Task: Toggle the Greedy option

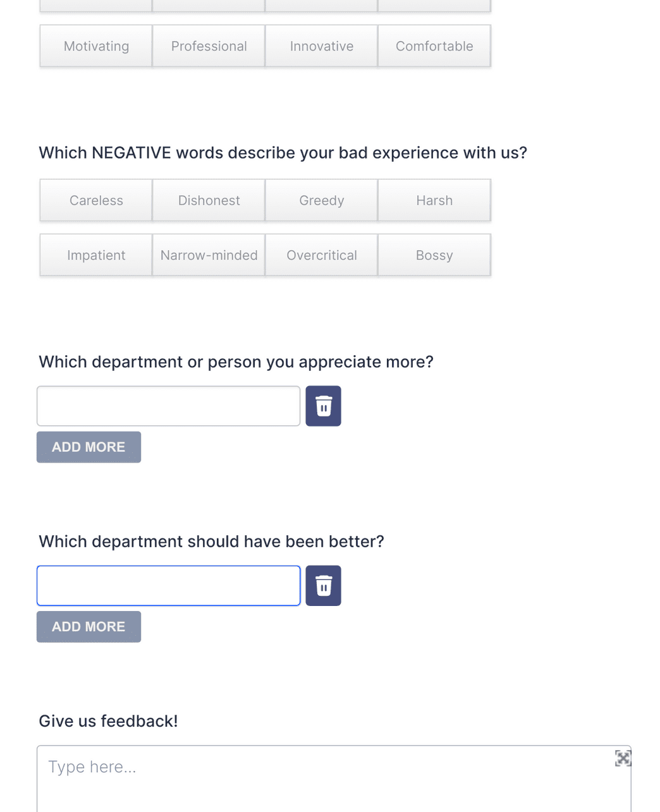Action: [x=321, y=200]
